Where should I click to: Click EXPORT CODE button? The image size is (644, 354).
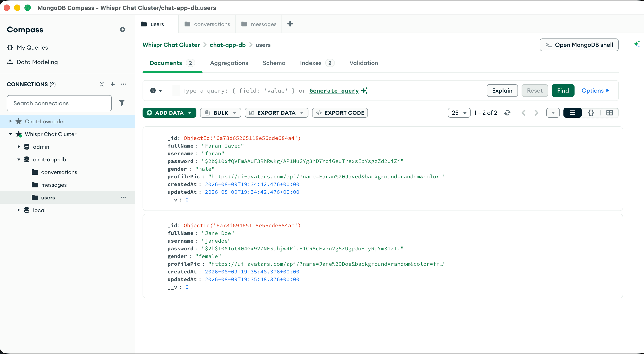click(x=340, y=113)
